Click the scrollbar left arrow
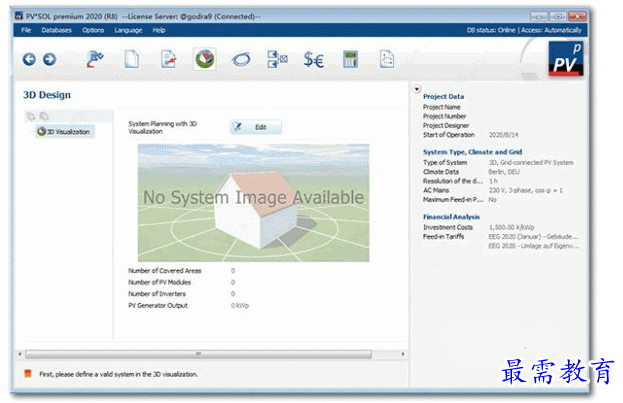The width and height of the screenshot is (623, 403). tap(20, 354)
